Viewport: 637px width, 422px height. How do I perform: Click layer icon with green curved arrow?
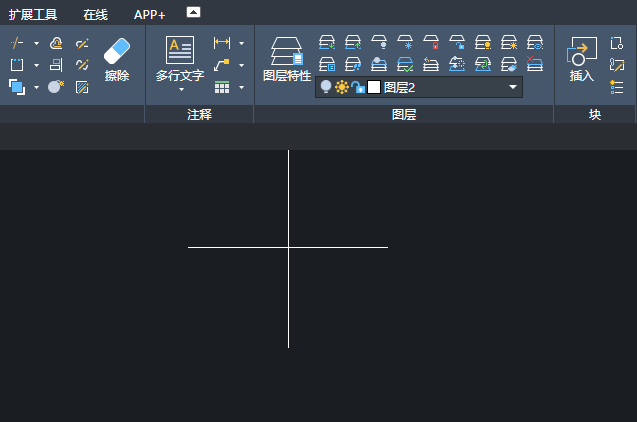point(483,64)
